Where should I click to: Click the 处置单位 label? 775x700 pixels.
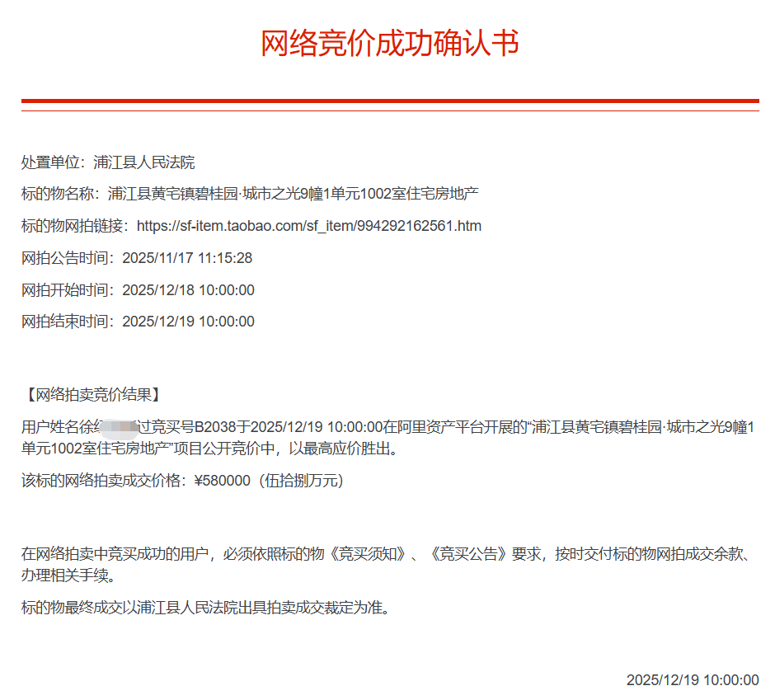tap(54, 162)
